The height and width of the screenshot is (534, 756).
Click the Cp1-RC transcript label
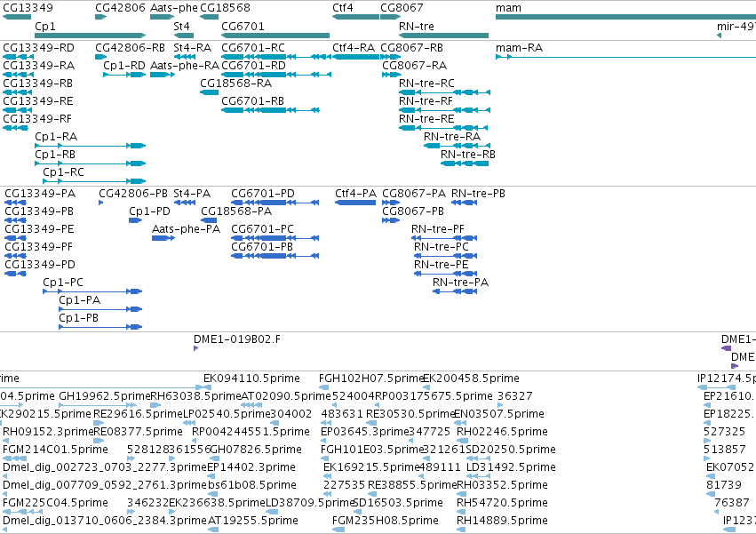(63, 172)
